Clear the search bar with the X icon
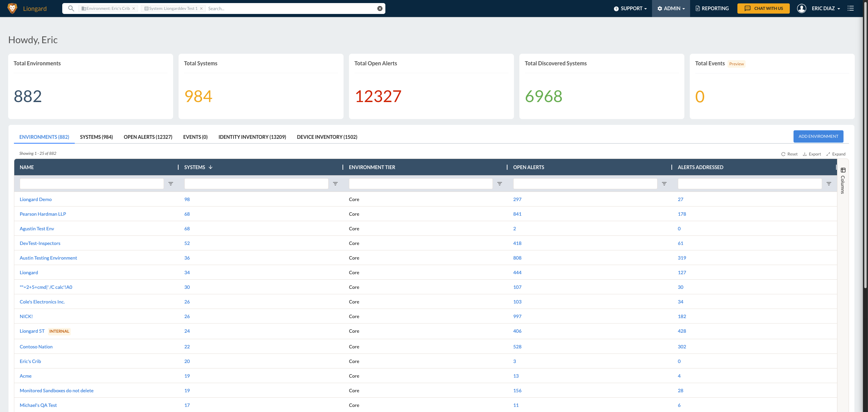This screenshot has height=412, width=868. pyautogui.click(x=380, y=9)
